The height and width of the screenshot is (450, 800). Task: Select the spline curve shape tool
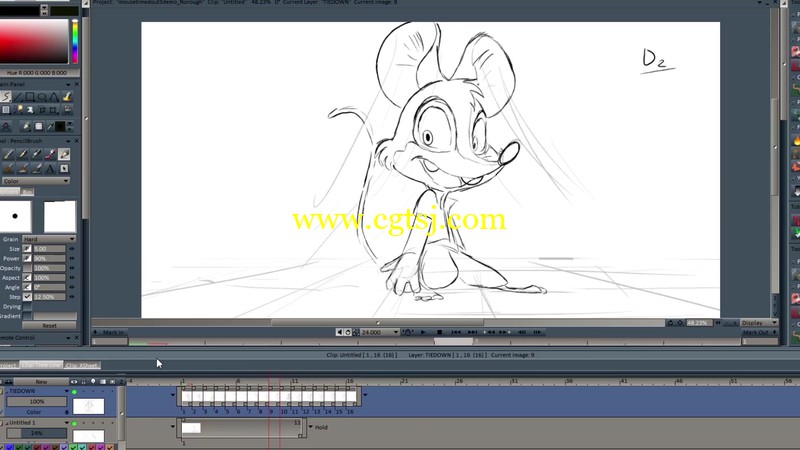pos(54,96)
